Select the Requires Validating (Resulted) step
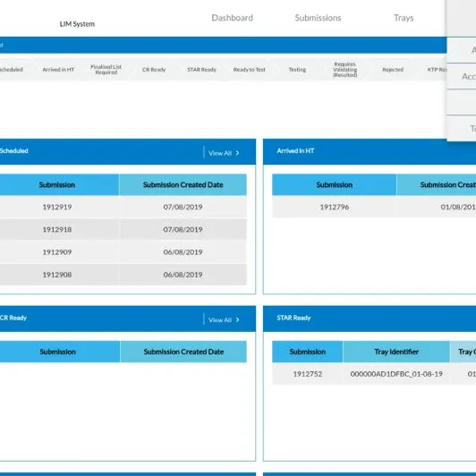The width and height of the screenshot is (476, 476). [344, 70]
